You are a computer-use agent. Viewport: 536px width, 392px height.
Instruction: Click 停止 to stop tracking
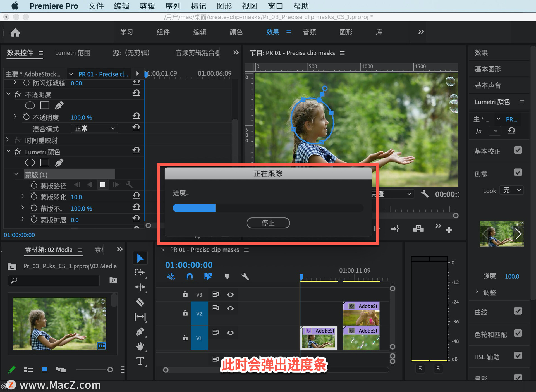268,223
